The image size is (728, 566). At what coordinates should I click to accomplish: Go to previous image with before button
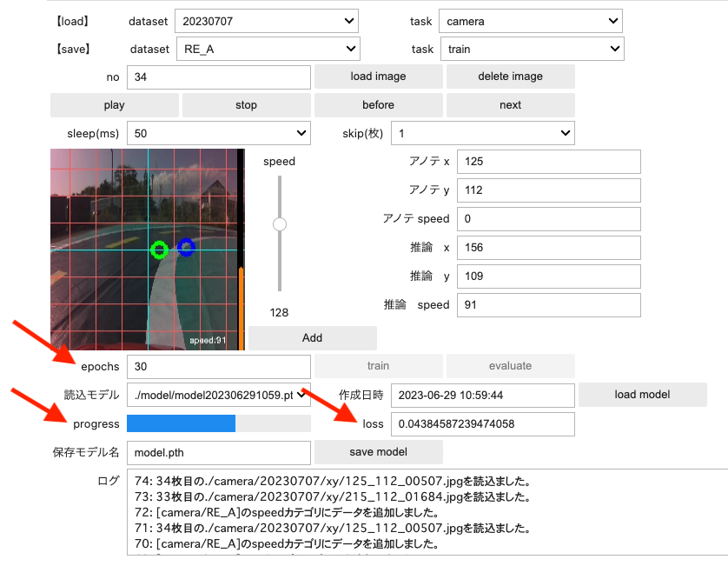(379, 105)
